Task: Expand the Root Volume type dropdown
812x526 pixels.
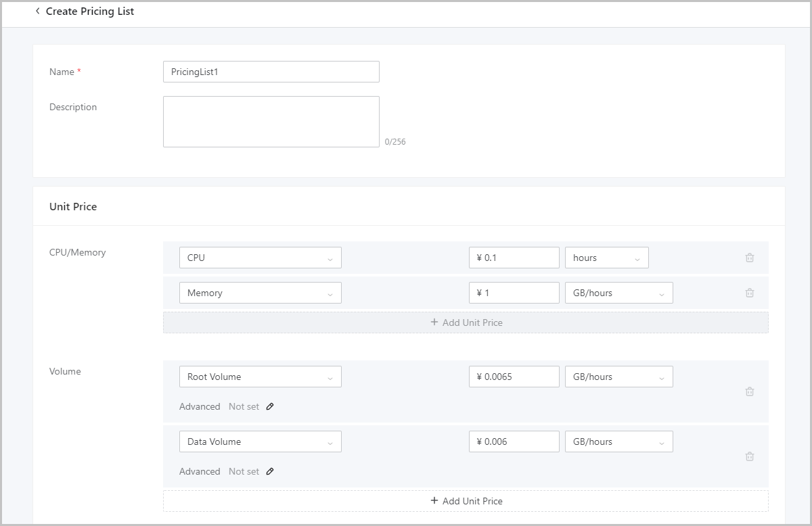Action: point(260,377)
